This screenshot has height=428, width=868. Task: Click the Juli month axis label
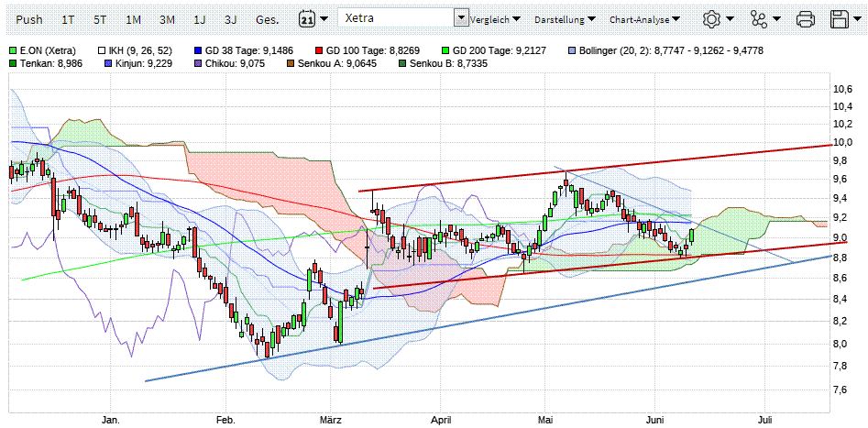(x=764, y=421)
